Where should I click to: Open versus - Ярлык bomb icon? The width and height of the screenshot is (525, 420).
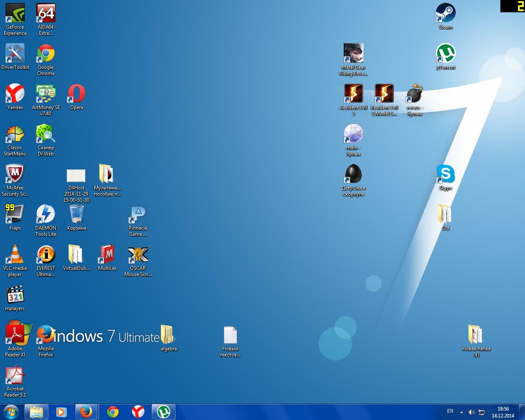(x=415, y=100)
